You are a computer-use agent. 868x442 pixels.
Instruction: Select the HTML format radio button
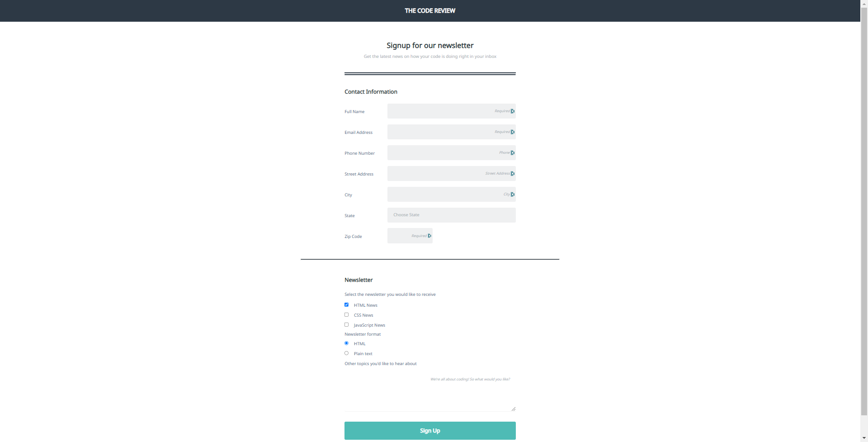346,343
